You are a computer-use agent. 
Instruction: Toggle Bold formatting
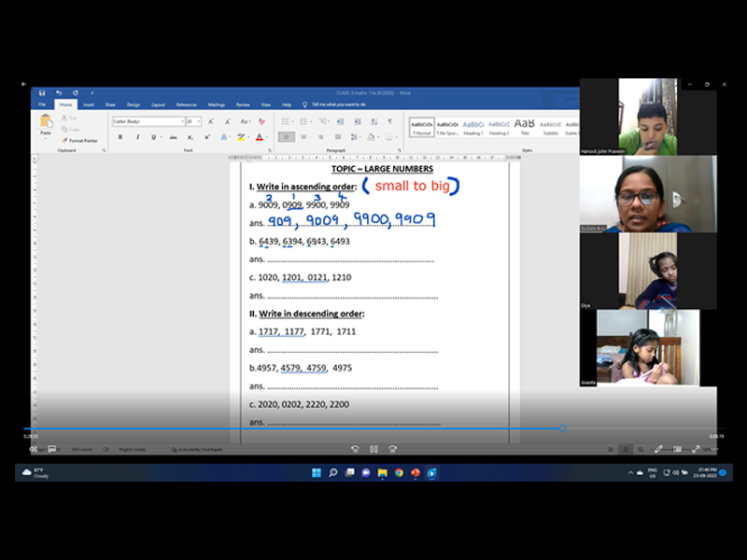point(120,137)
